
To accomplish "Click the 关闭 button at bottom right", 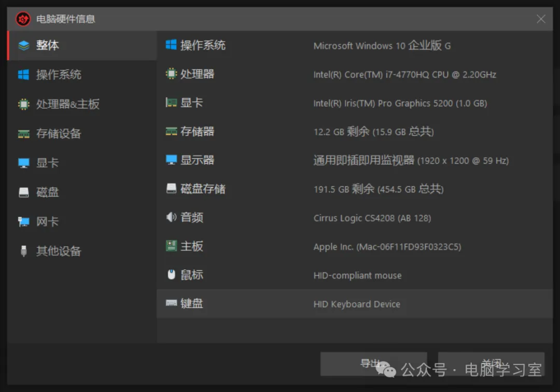I will tap(491, 364).
